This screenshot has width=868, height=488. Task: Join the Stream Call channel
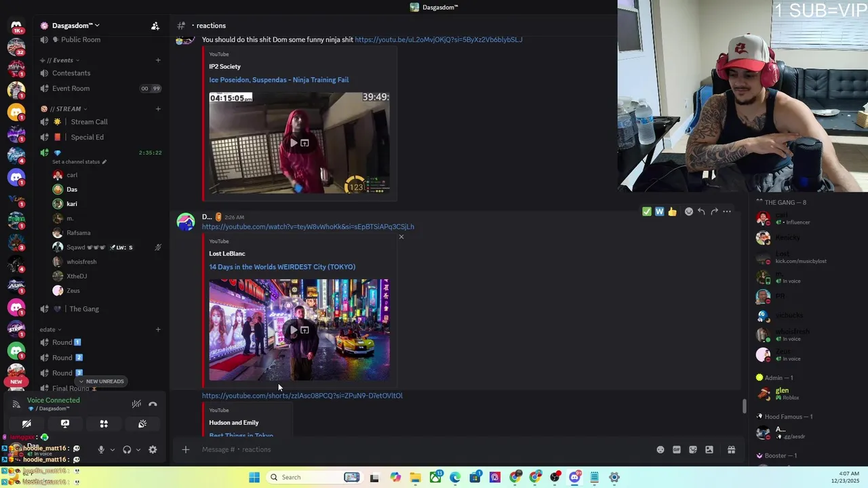click(x=100, y=122)
